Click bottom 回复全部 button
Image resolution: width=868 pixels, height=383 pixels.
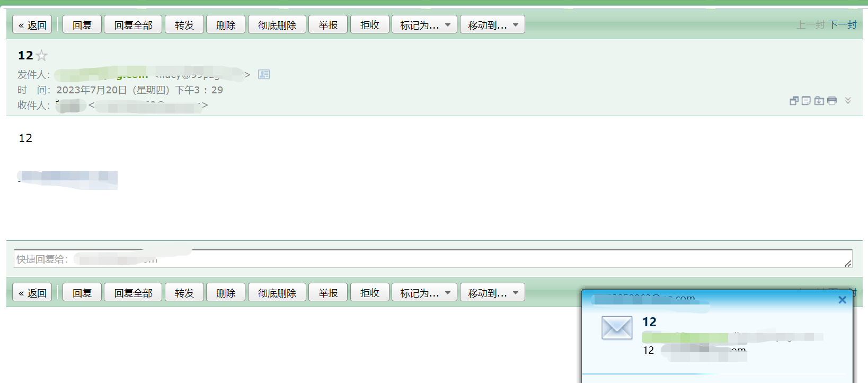(133, 292)
